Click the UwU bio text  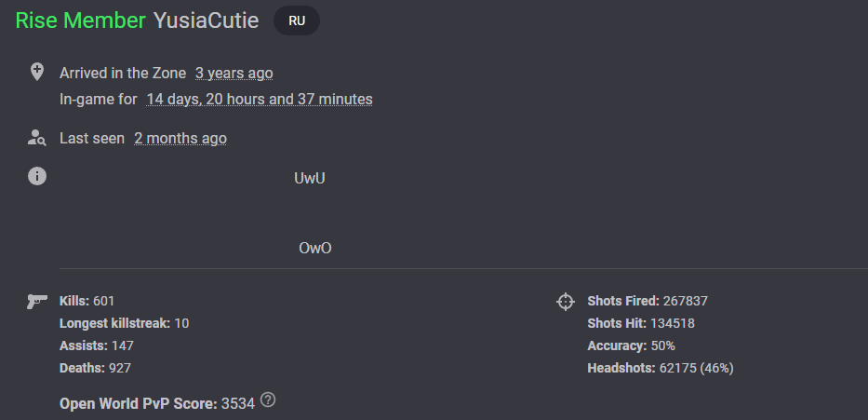pos(310,179)
